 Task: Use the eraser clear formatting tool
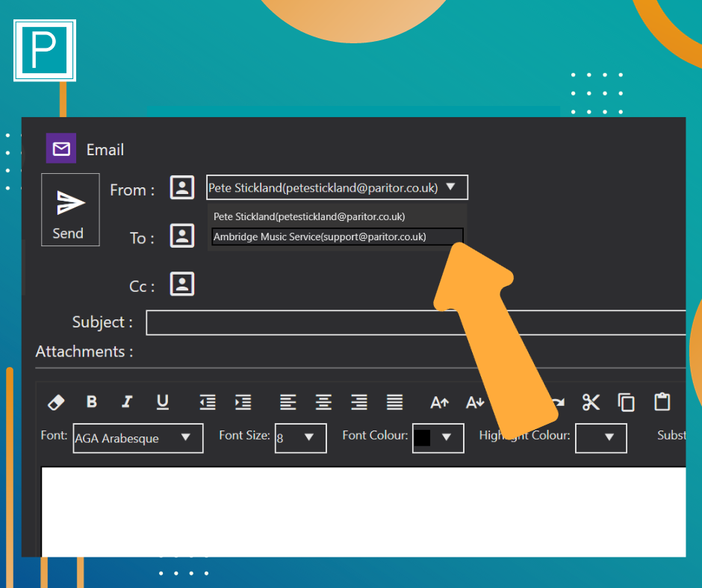tap(56, 402)
